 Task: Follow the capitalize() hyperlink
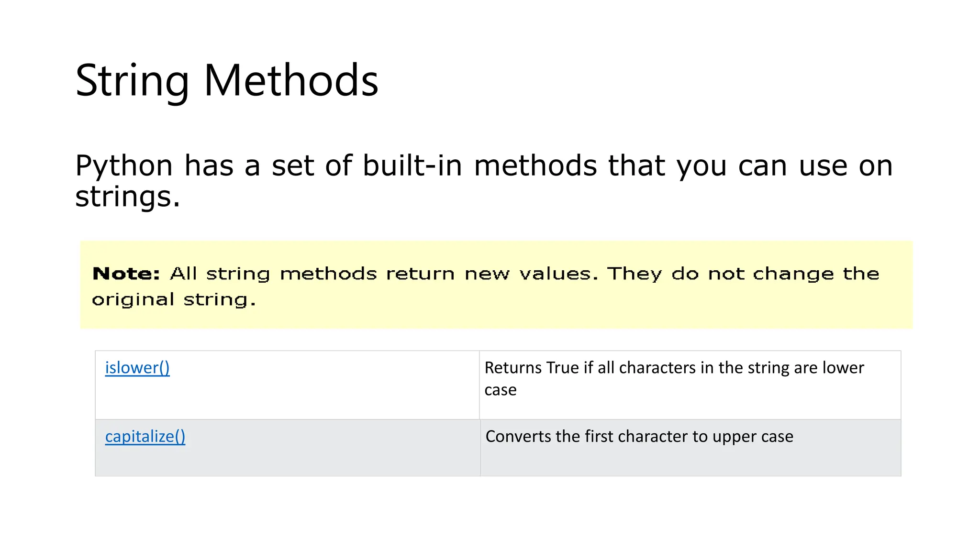click(145, 437)
